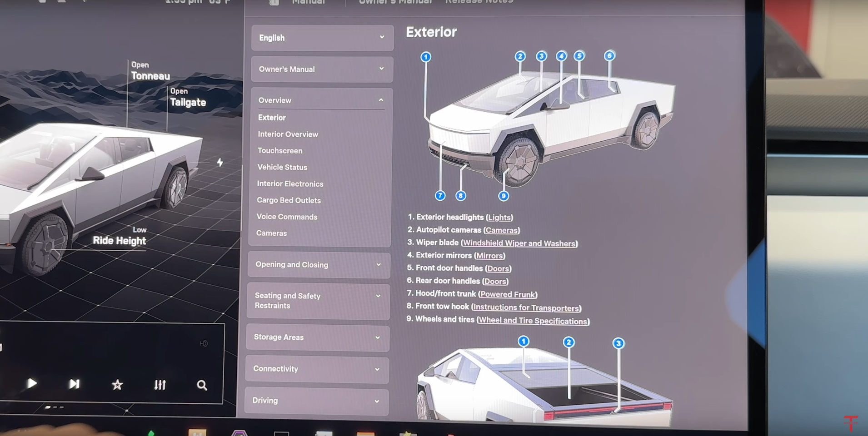
Task: Tap callout 1 on rear cargo bed diagram
Action: coord(524,341)
